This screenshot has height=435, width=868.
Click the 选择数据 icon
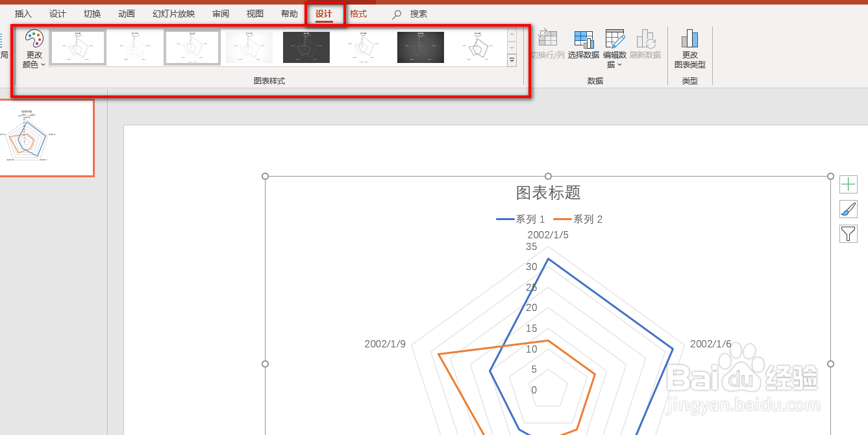(584, 39)
